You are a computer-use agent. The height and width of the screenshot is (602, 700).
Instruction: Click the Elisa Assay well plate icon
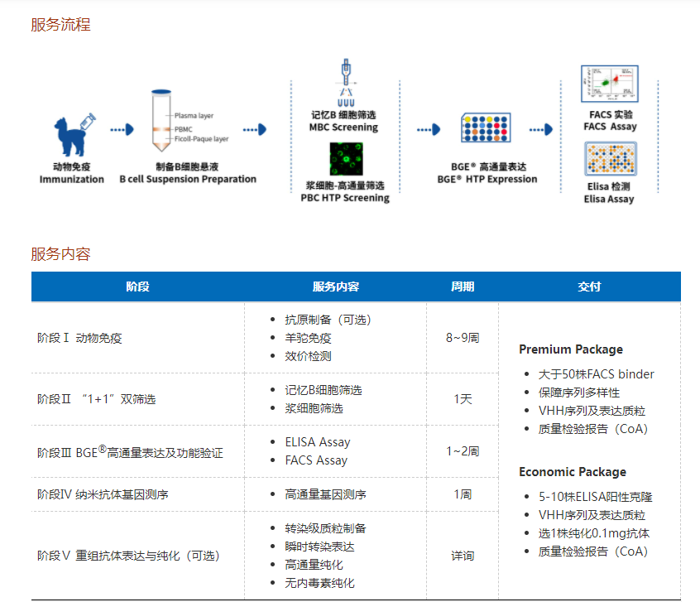tap(610, 160)
